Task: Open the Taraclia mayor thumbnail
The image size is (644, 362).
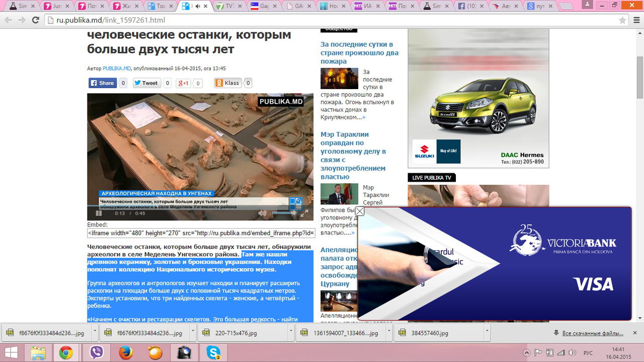Action: (339, 194)
